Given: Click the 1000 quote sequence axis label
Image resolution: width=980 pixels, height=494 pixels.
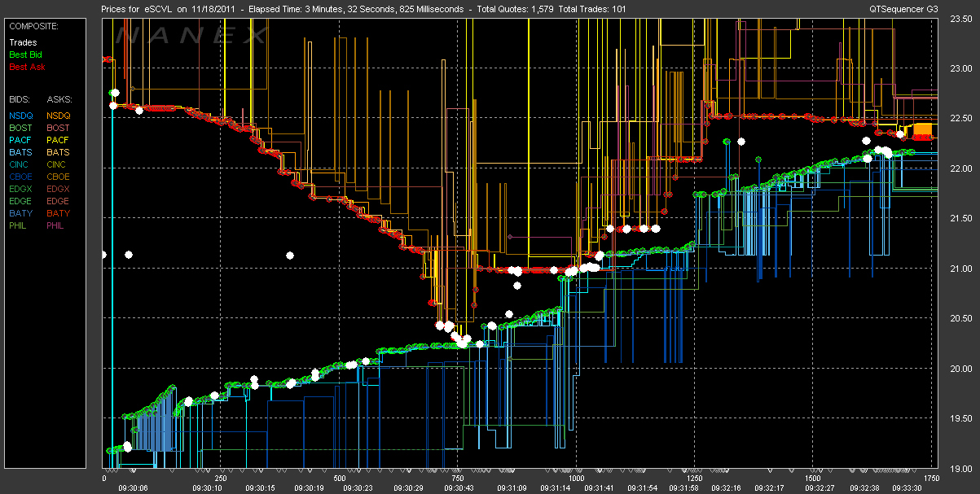Looking at the screenshot, I should click(577, 478).
